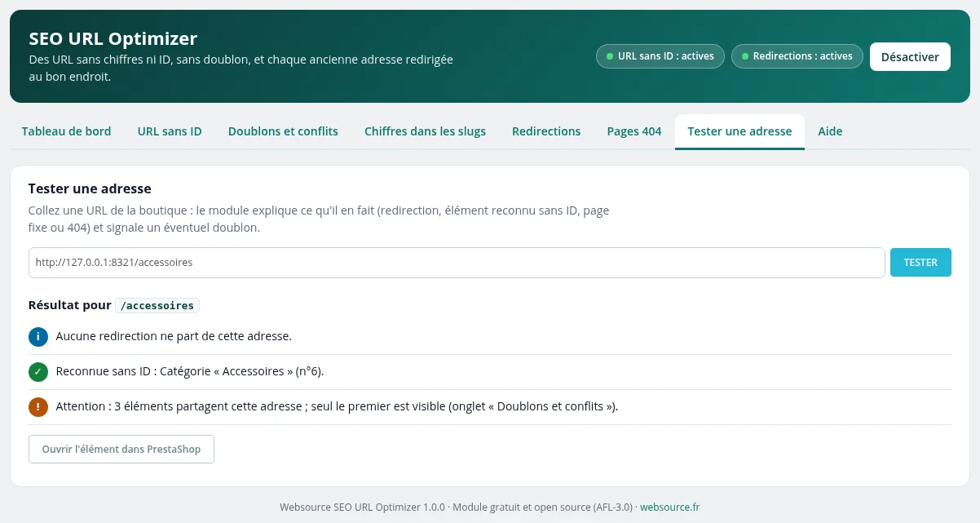Image resolution: width=980 pixels, height=523 pixels.
Task: Open the Aide tab
Action: pyautogui.click(x=830, y=131)
